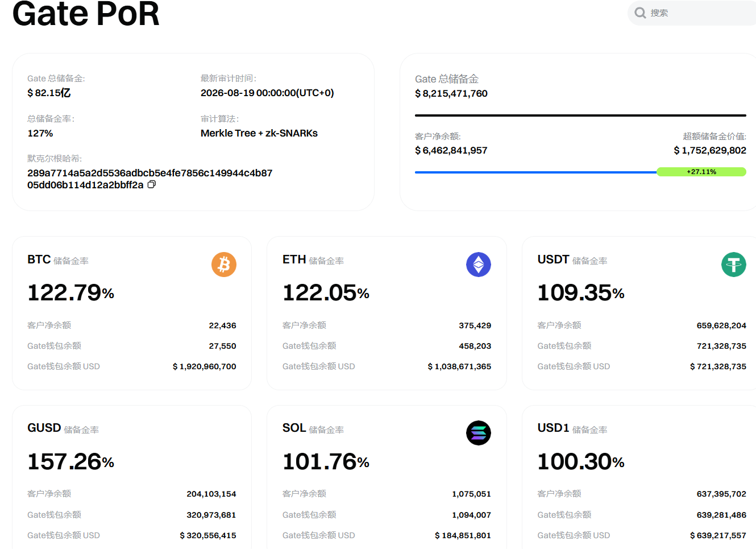Click the 127% total reserve ratio
The image size is (756, 549).
click(x=40, y=133)
